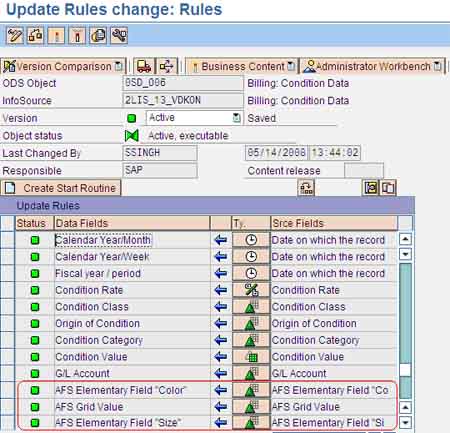Click the activate (candle) toolbar icon

click(x=56, y=35)
